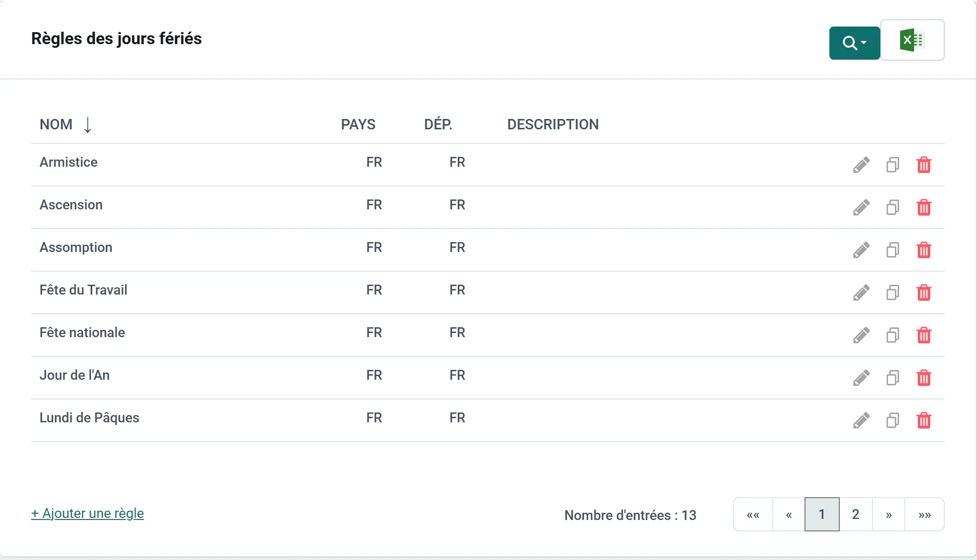Go to page 2 of results

click(855, 514)
